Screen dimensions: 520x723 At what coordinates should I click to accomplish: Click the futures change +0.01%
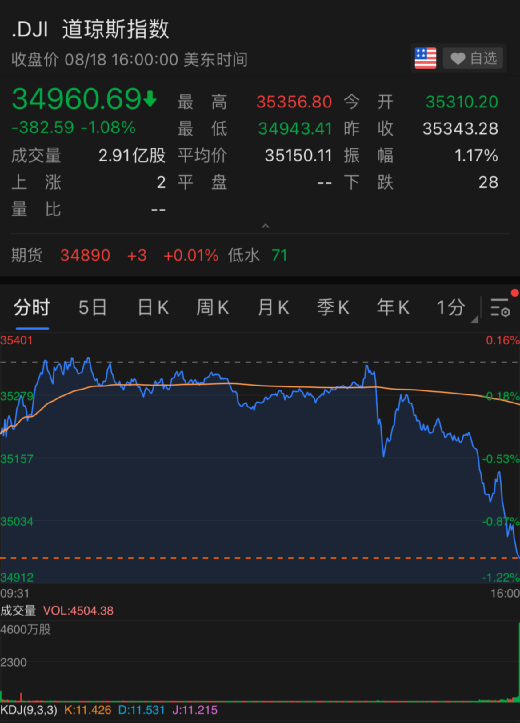coord(191,255)
